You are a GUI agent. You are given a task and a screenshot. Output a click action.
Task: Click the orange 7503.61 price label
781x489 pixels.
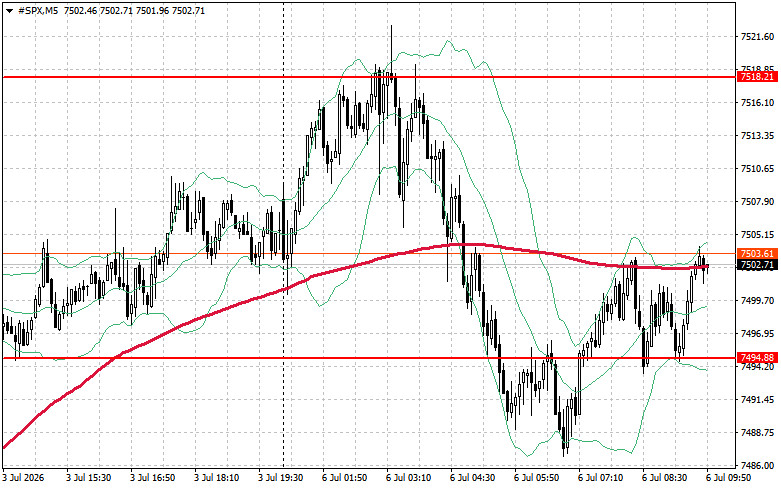pos(757,254)
